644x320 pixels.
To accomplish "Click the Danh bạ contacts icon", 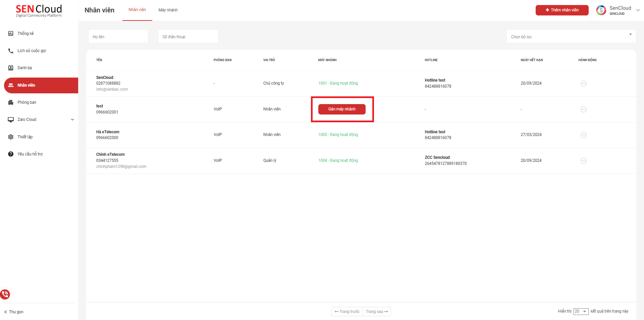I will click(11, 68).
